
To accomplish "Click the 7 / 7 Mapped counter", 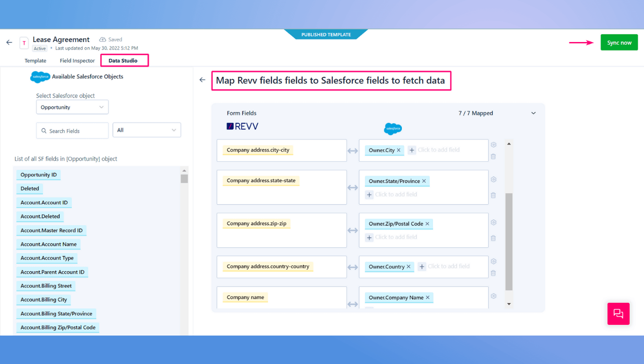I will pos(476,113).
